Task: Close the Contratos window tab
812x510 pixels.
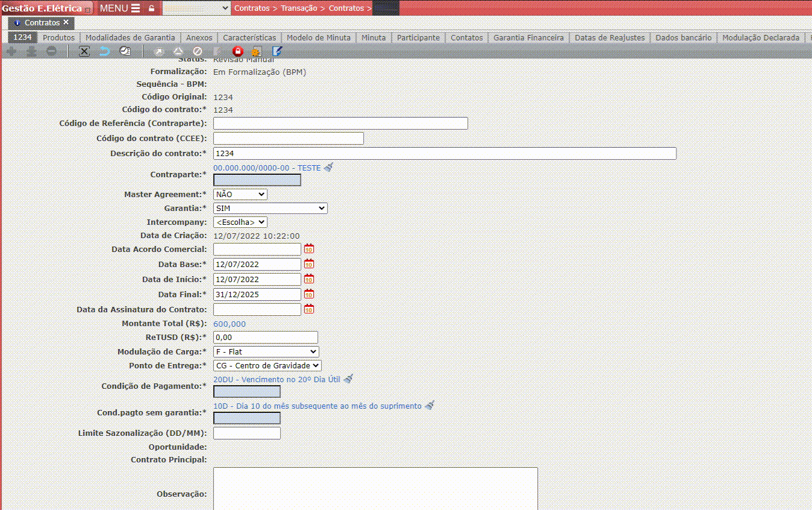Action: click(x=66, y=22)
